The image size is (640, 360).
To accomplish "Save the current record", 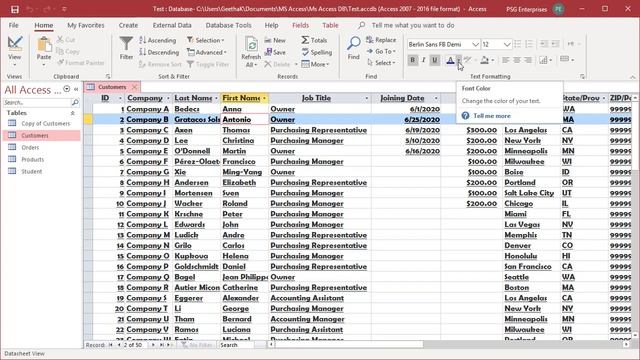I will 275,52.
